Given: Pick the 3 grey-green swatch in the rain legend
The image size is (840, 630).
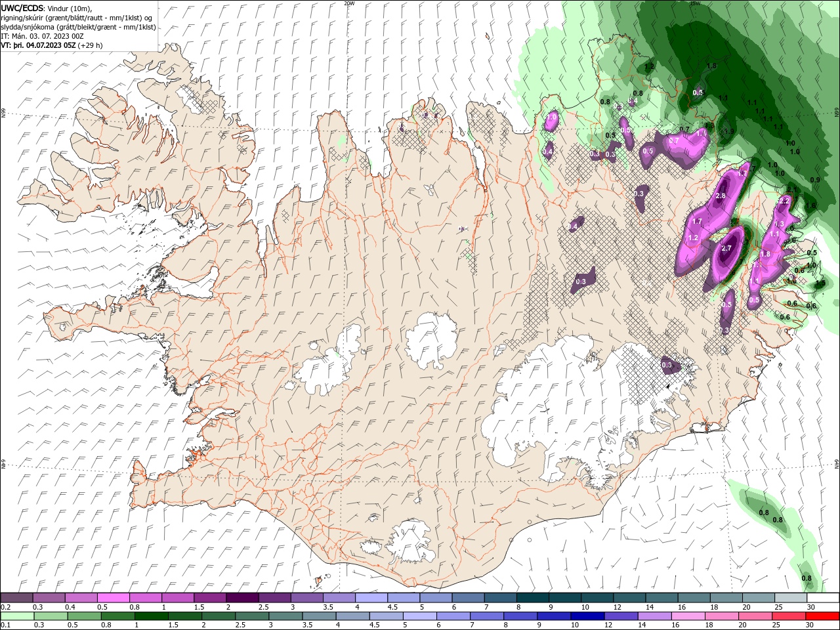Looking at the screenshot, I should coord(285,616).
